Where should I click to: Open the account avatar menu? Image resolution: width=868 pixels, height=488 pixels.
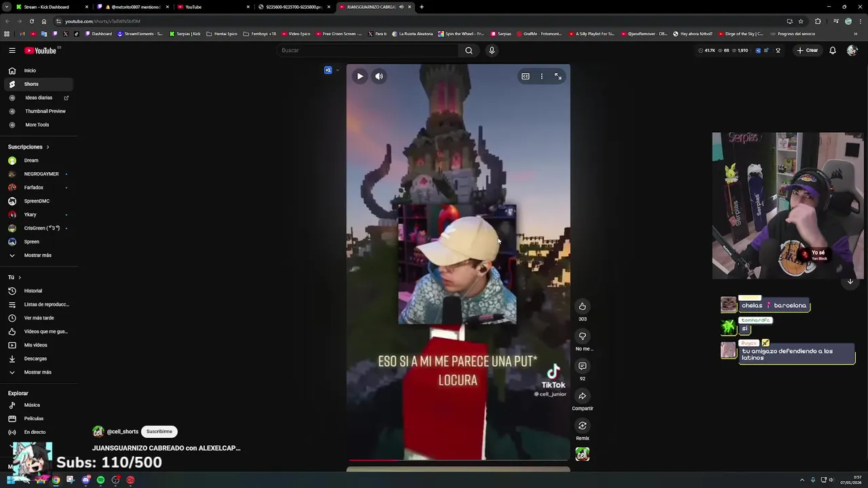click(852, 50)
